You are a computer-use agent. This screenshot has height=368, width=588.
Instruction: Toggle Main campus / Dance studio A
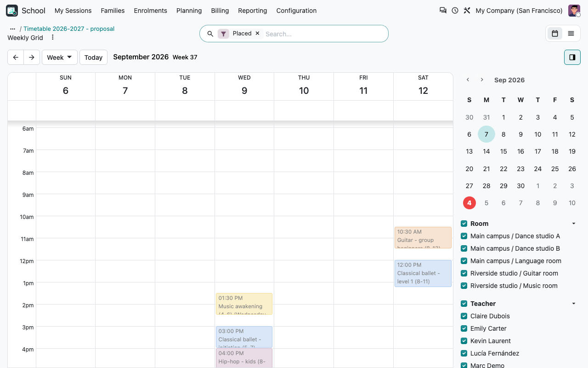coord(464,236)
